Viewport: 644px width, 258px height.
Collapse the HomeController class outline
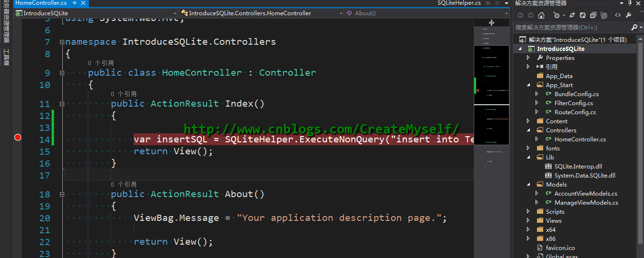pos(62,73)
